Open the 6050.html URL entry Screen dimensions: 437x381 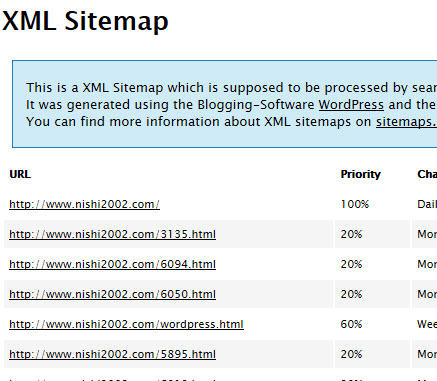click(112, 294)
